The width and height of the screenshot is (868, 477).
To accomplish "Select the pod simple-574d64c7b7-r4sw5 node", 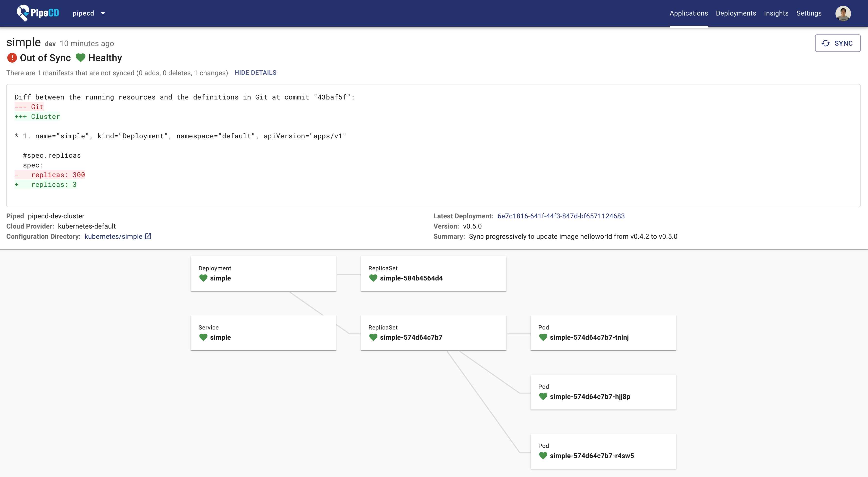I will point(603,451).
